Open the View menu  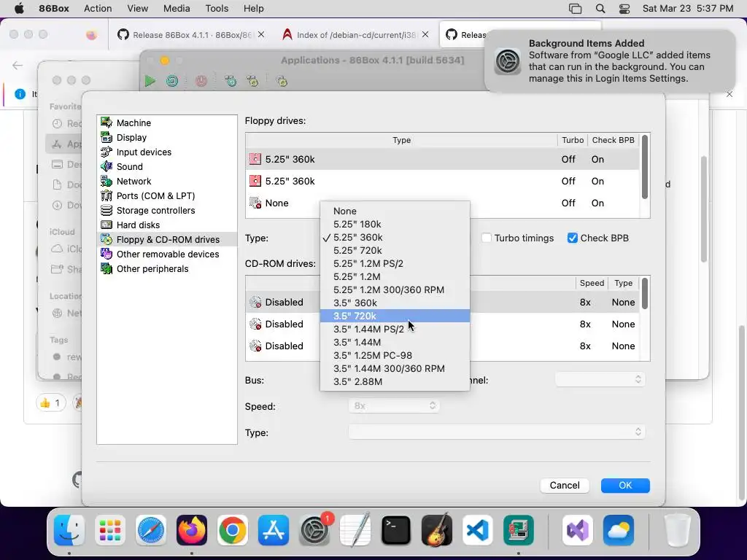138,9
